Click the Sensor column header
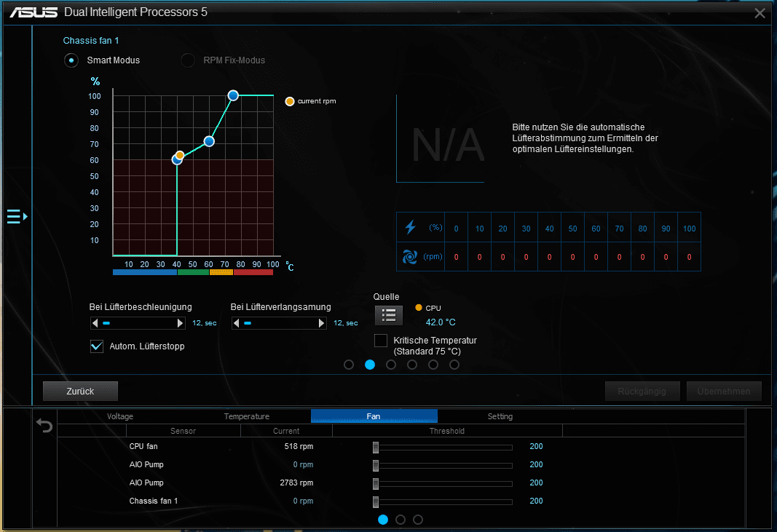This screenshot has width=777, height=532. (184, 431)
